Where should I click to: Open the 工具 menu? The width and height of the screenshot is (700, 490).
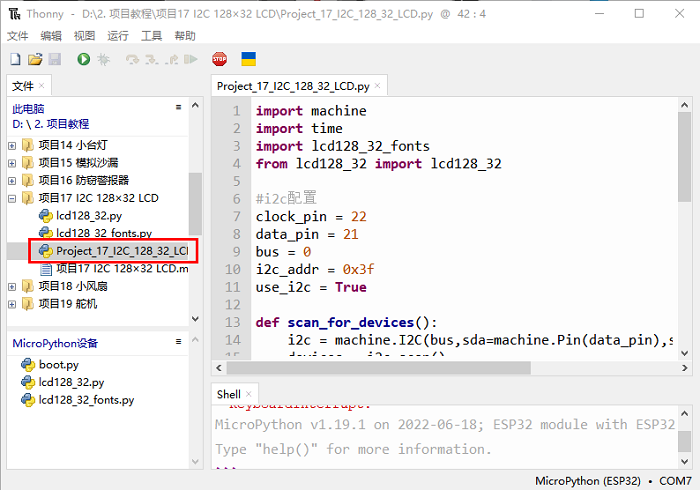click(x=151, y=35)
